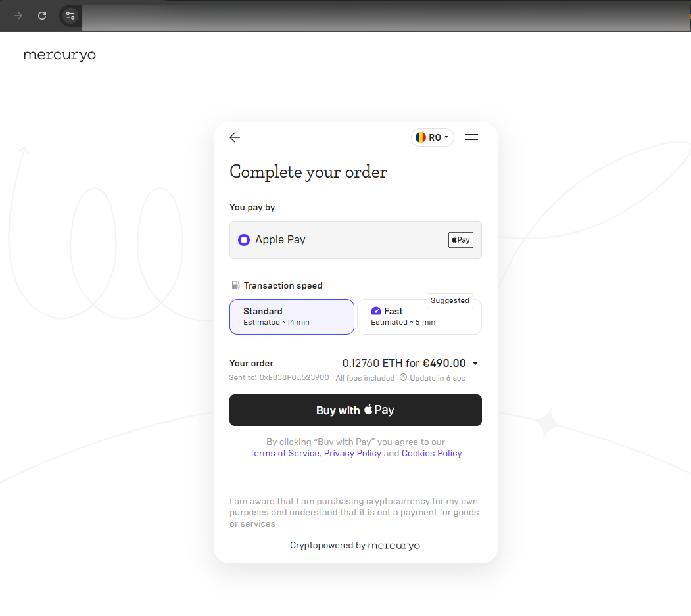Click the back arrow in order card
The width and height of the screenshot is (691, 616).
tap(235, 137)
